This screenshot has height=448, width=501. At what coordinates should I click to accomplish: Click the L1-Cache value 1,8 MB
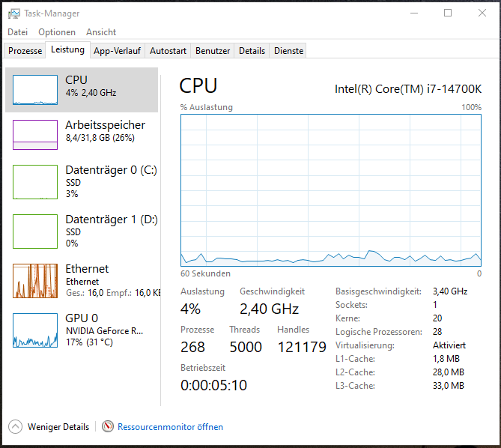point(446,359)
